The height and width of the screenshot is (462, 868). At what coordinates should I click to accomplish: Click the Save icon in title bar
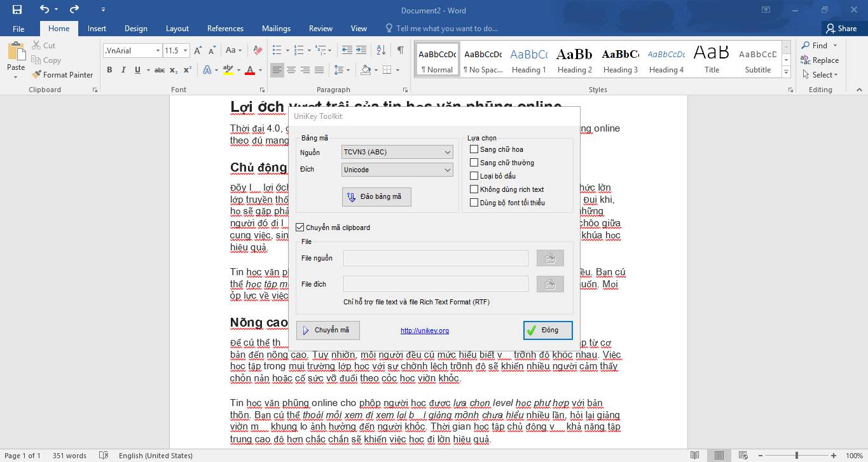17,10
